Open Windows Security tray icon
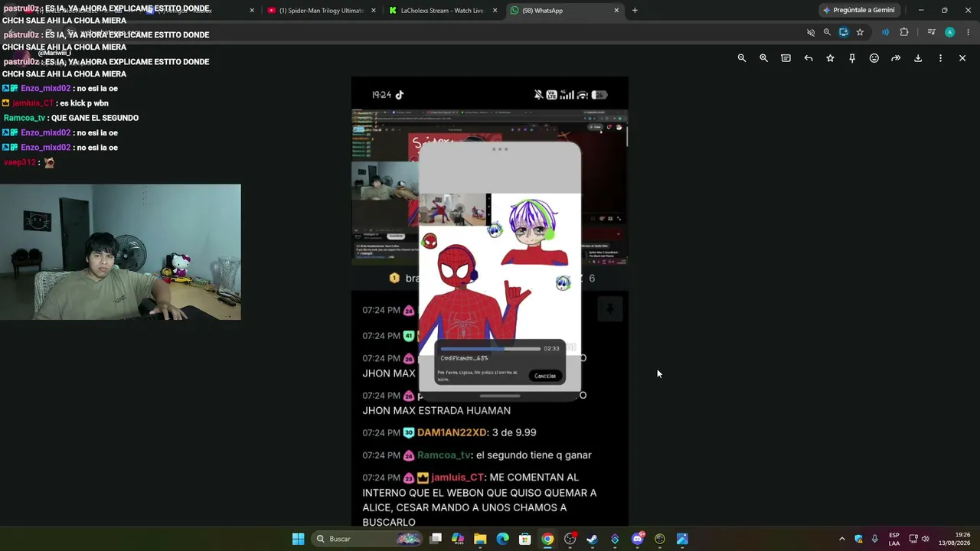980x551 pixels. tap(858, 539)
